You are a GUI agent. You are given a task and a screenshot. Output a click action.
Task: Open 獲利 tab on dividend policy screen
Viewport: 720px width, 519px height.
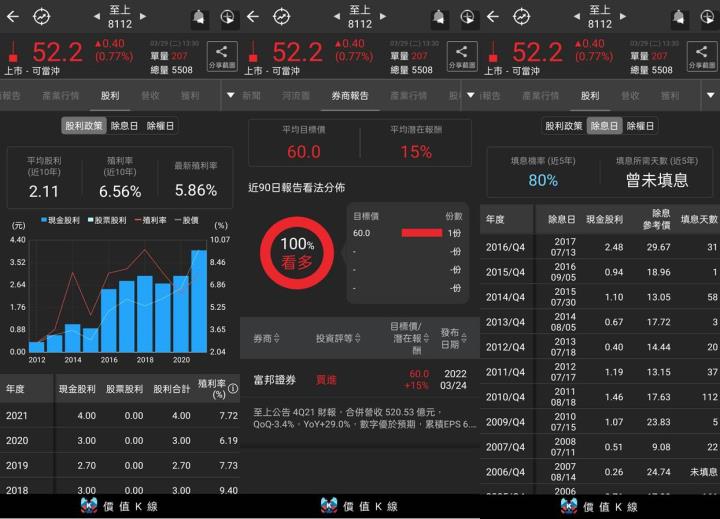coord(190,96)
